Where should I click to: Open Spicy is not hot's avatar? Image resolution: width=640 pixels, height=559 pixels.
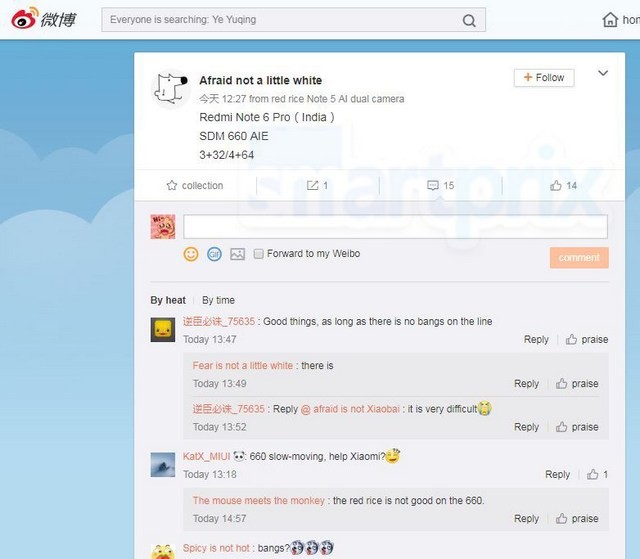coord(163,552)
